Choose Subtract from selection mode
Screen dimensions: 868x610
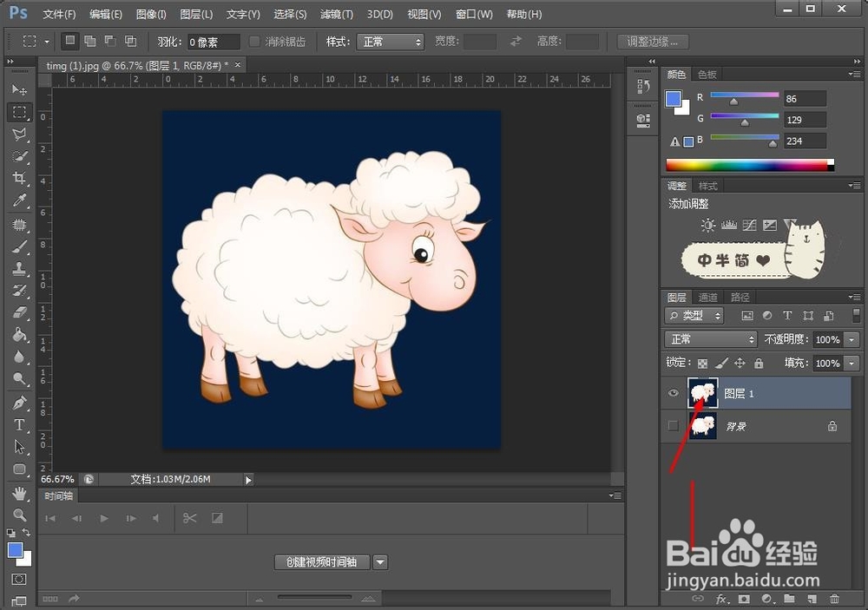[110, 41]
